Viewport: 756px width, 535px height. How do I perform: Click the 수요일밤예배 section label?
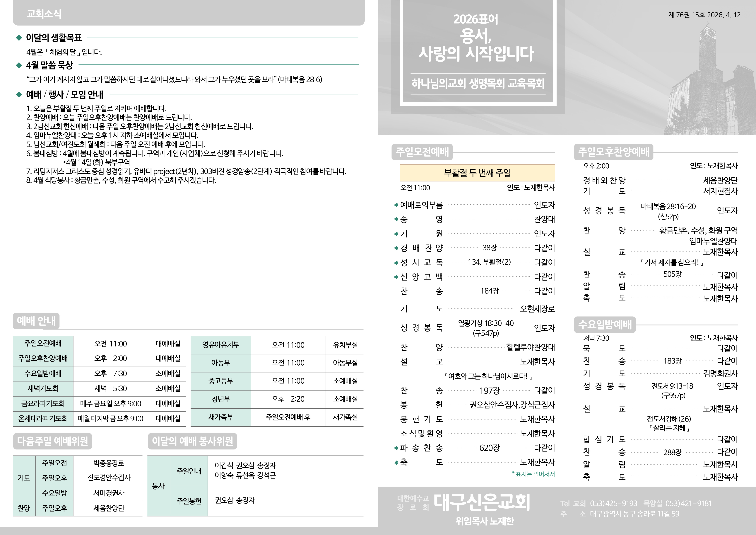point(605,325)
